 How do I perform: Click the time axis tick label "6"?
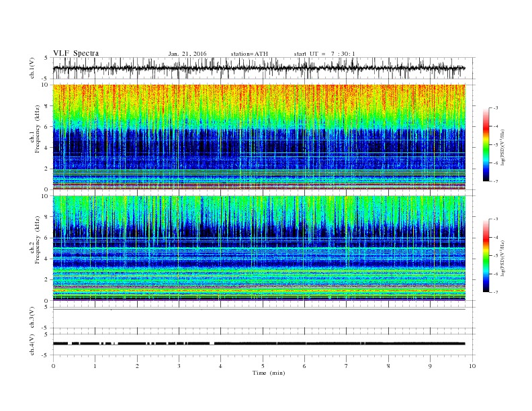pos(304,366)
